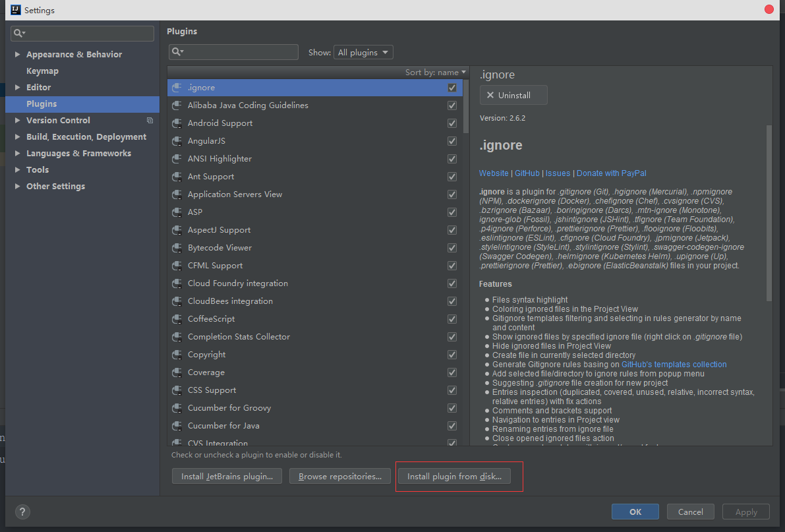Click Uninstall for the .ignore plugin
Screen dimensions: 785x532
click(x=513, y=95)
